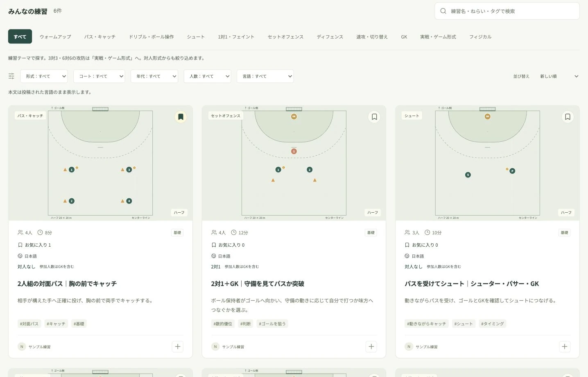
Task: Click the #判断 tag
Action: (x=246, y=324)
